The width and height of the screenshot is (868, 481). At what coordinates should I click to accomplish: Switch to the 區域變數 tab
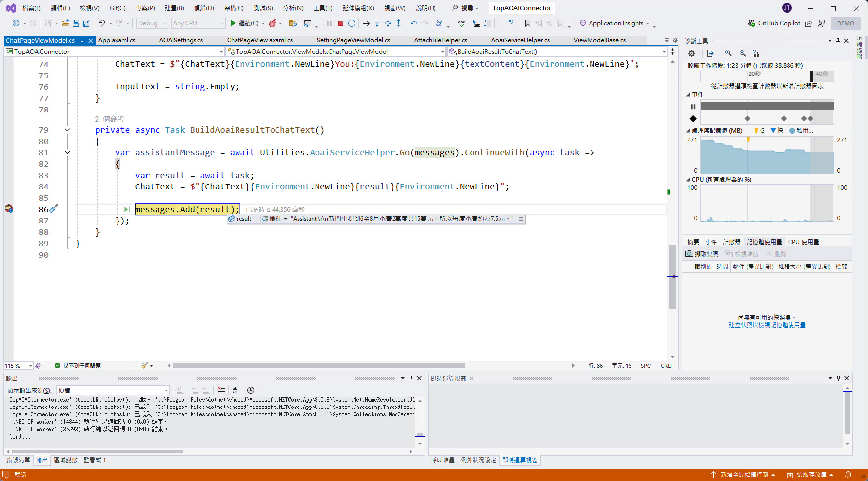(66, 460)
